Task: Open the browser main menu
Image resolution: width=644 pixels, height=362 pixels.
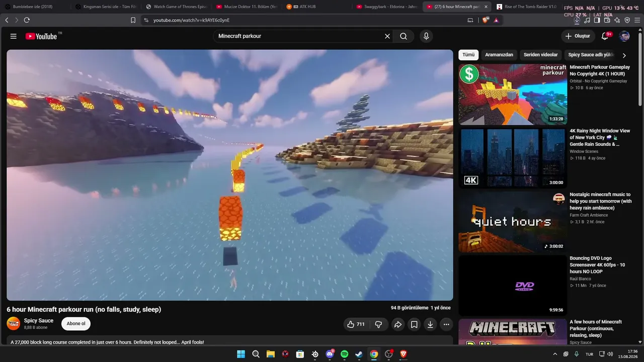Action: point(637,20)
